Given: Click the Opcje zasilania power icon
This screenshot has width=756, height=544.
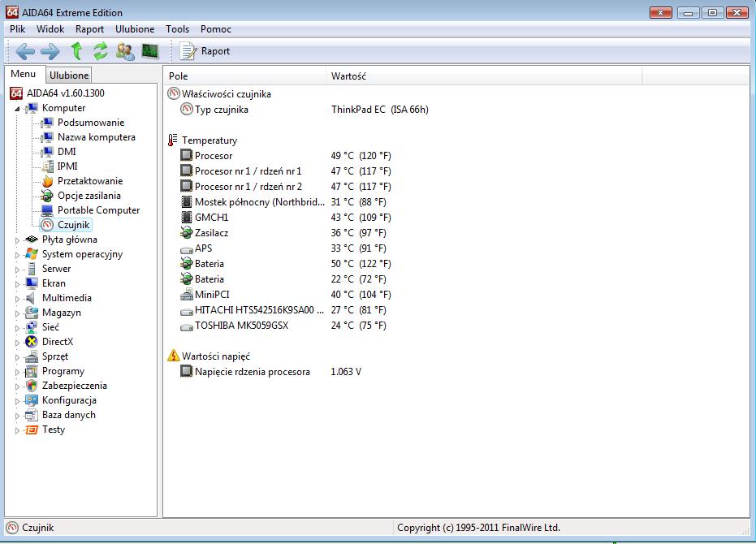Looking at the screenshot, I should tap(47, 196).
